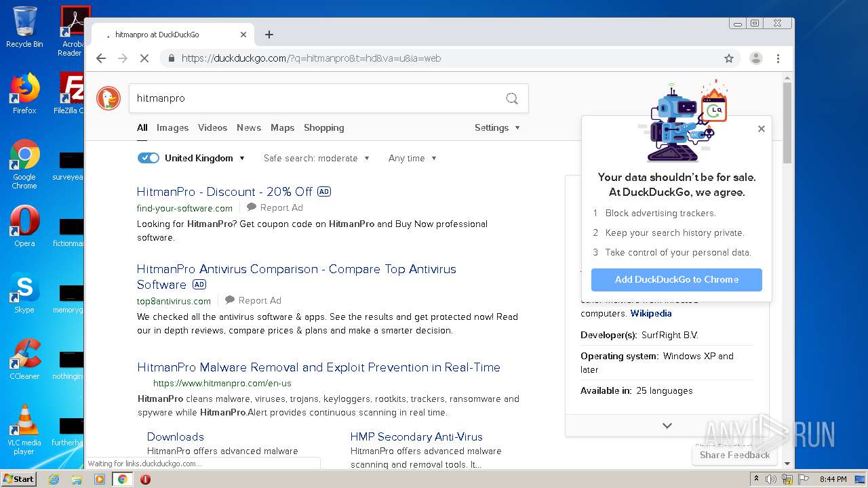Open Windows Explorer taskbar folder icon
The width and height of the screenshot is (868, 488).
[x=77, y=479]
